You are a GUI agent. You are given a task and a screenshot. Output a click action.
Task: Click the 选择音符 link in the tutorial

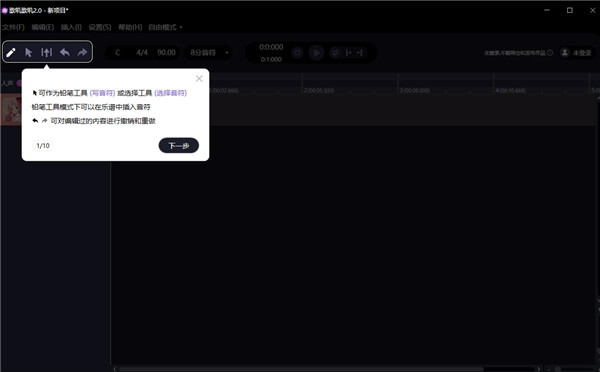[171, 93]
